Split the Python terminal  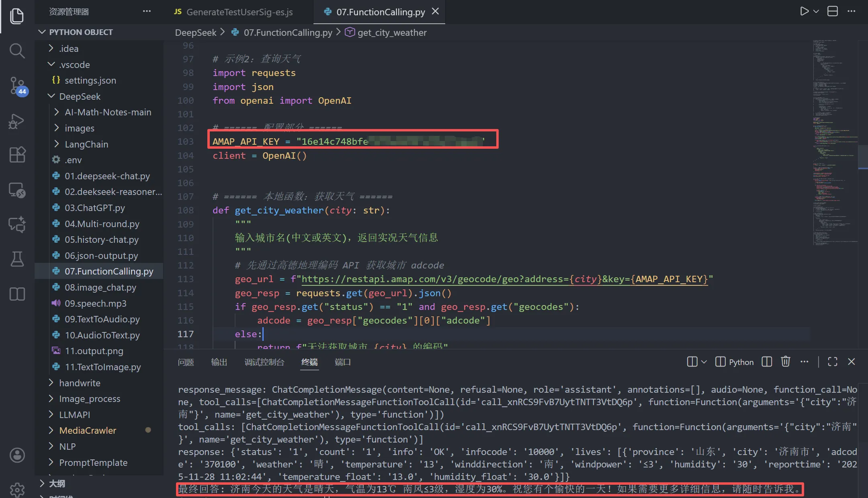(x=767, y=362)
